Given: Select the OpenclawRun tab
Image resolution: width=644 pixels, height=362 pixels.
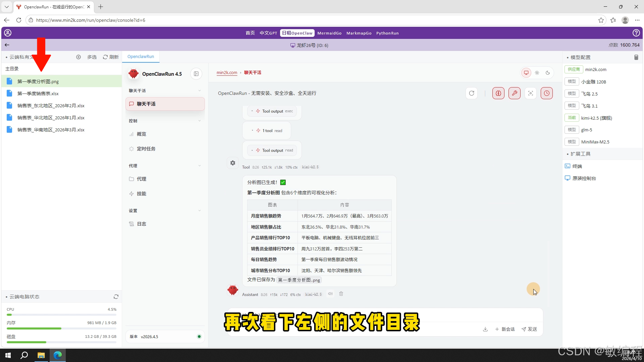Looking at the screenshot, I should (141, 57).
